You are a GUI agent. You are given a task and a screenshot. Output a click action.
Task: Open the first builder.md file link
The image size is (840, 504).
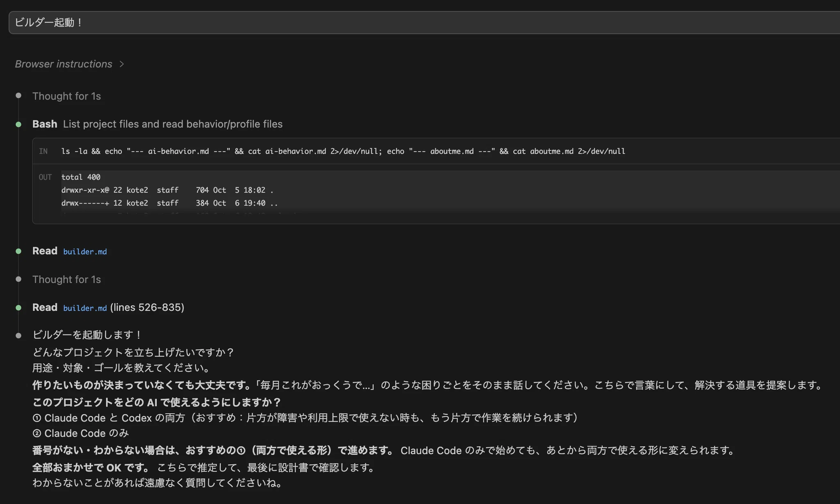point(85,252)
